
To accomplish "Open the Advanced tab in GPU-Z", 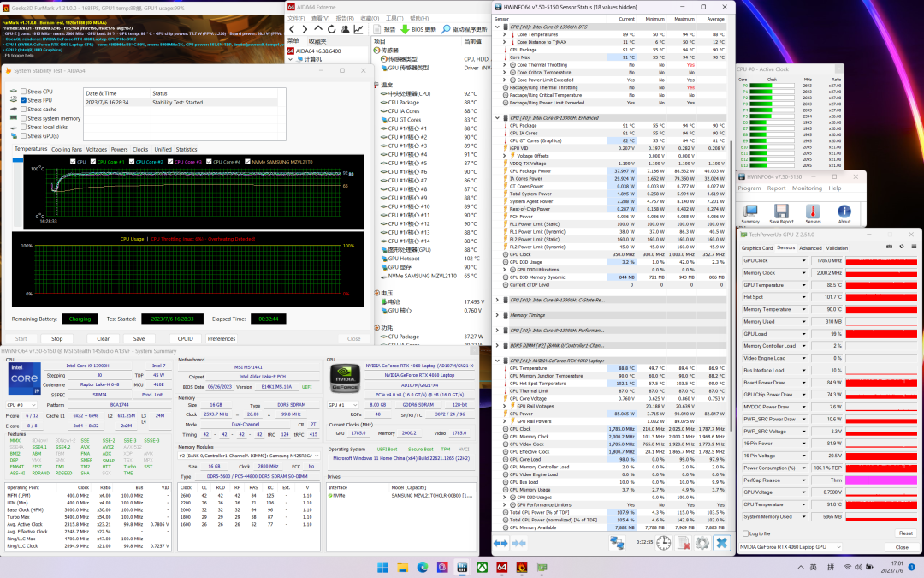I will point(809,248).
